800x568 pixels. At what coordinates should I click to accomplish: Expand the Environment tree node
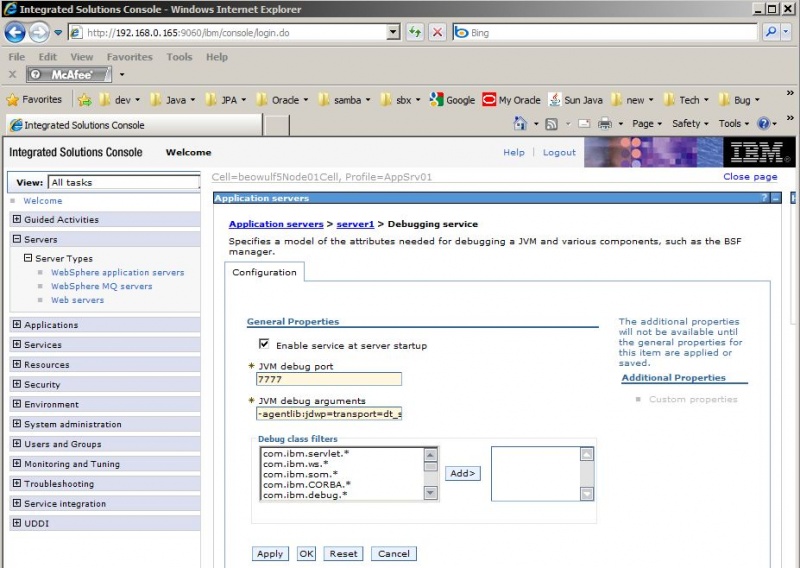(x=17, y=404)
